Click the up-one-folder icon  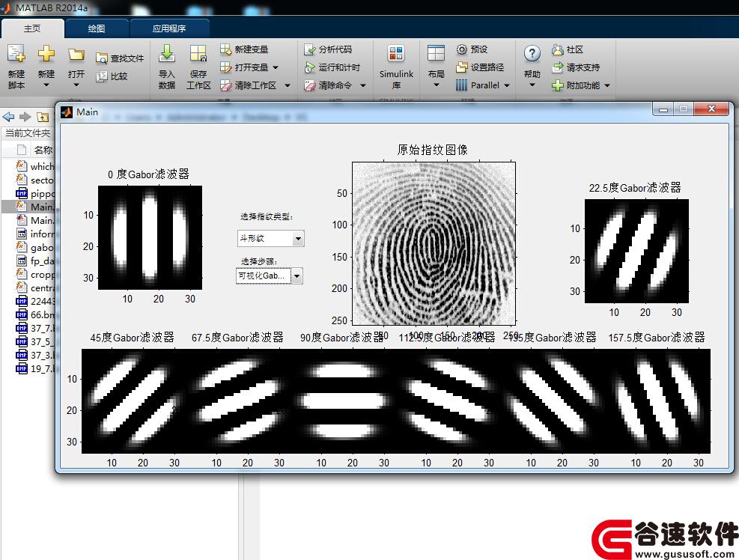pos(43,117)
